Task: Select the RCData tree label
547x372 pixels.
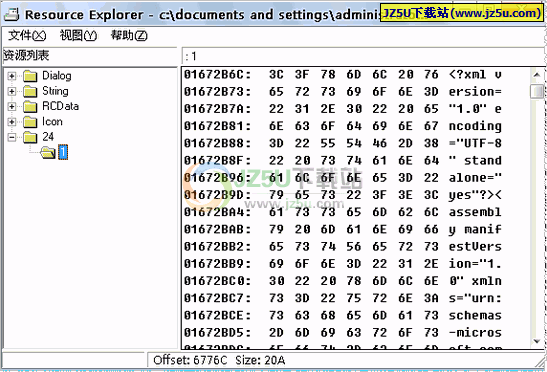Action: 60,106
